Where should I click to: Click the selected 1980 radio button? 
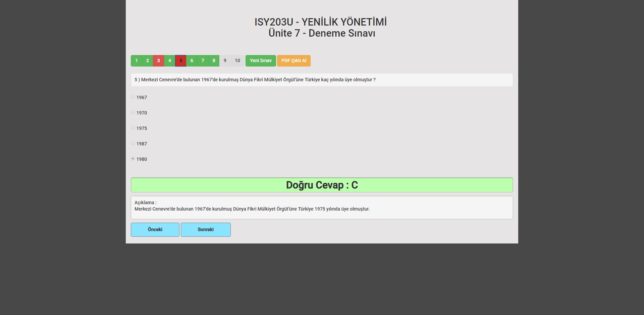[x=133, y=159]
